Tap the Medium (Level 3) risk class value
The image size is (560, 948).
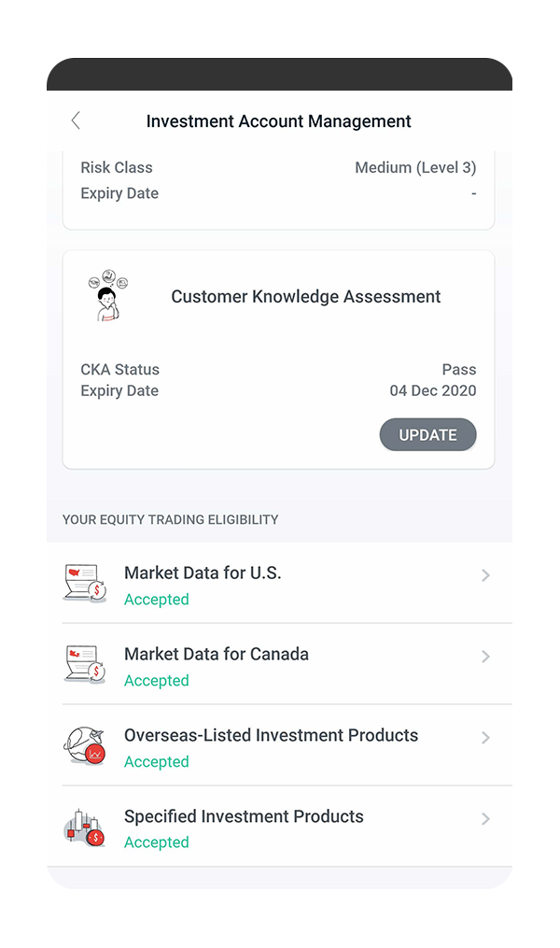coord(415,167)
